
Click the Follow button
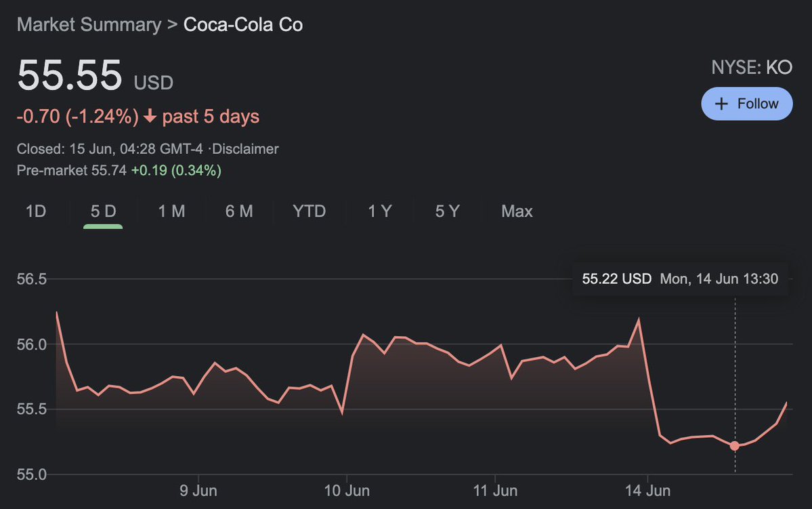[747, 104]
